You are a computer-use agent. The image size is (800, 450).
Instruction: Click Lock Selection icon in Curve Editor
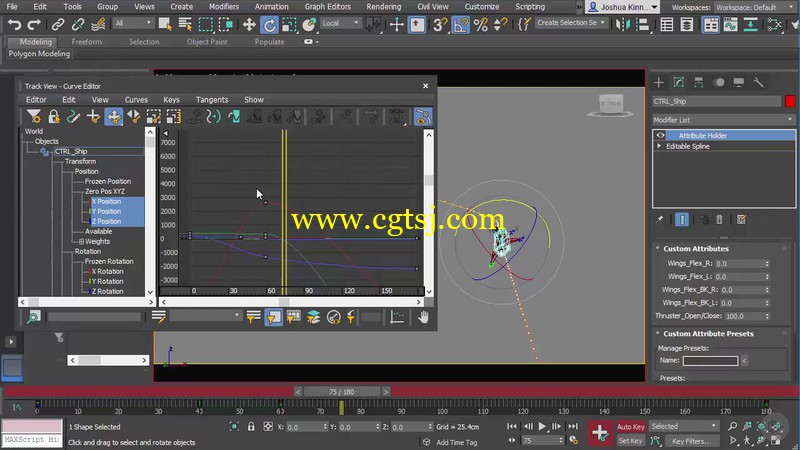coord(54,117)
